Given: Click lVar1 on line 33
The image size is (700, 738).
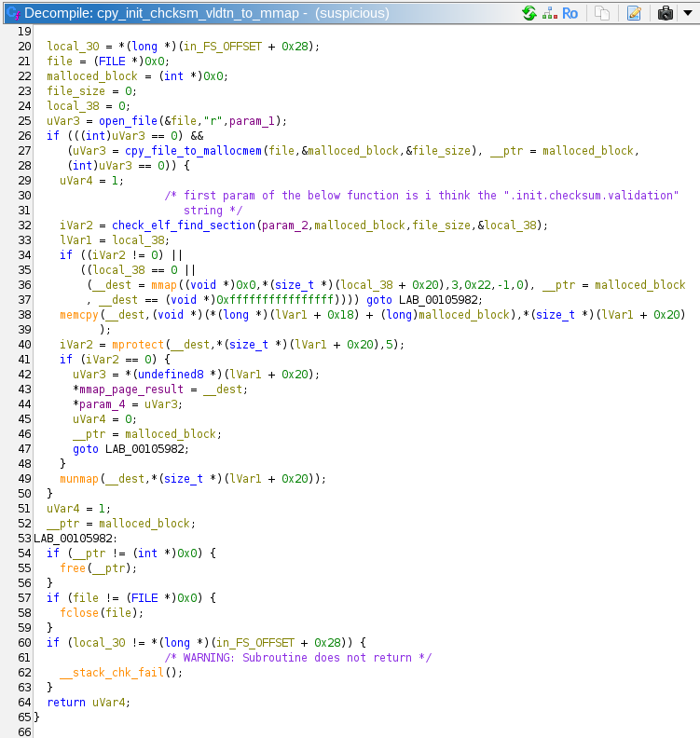Looking at the screenshot, I should click(x=75, y=240).
